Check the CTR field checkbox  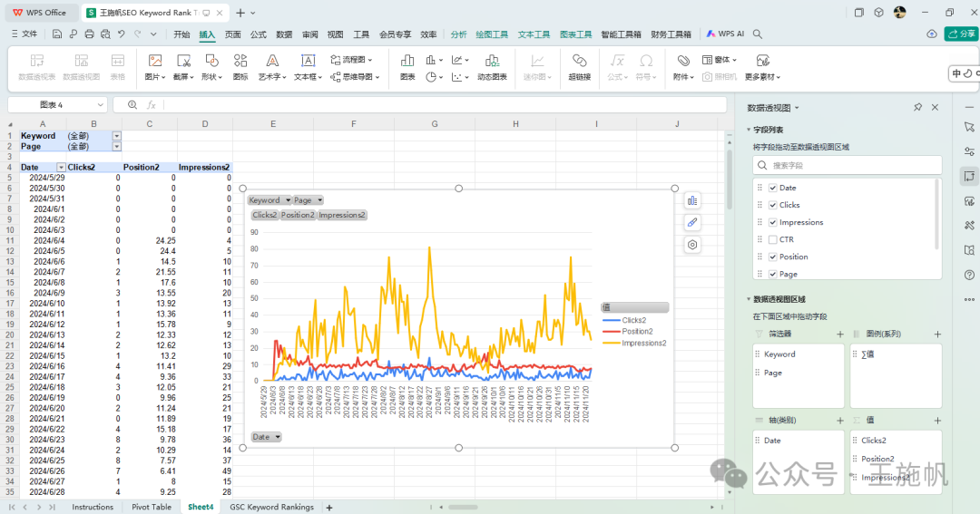coord(773,240)
